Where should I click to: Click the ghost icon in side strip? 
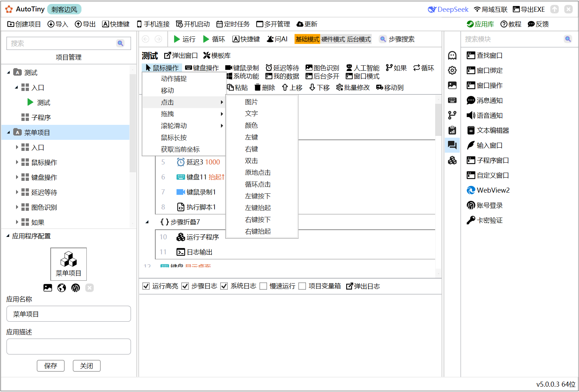[x=452, y=55]
